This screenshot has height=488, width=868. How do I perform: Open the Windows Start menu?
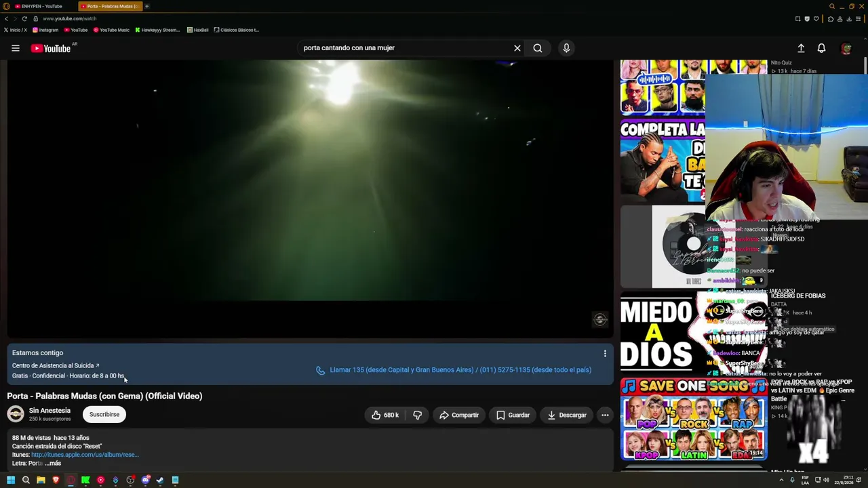pos(11,480)
